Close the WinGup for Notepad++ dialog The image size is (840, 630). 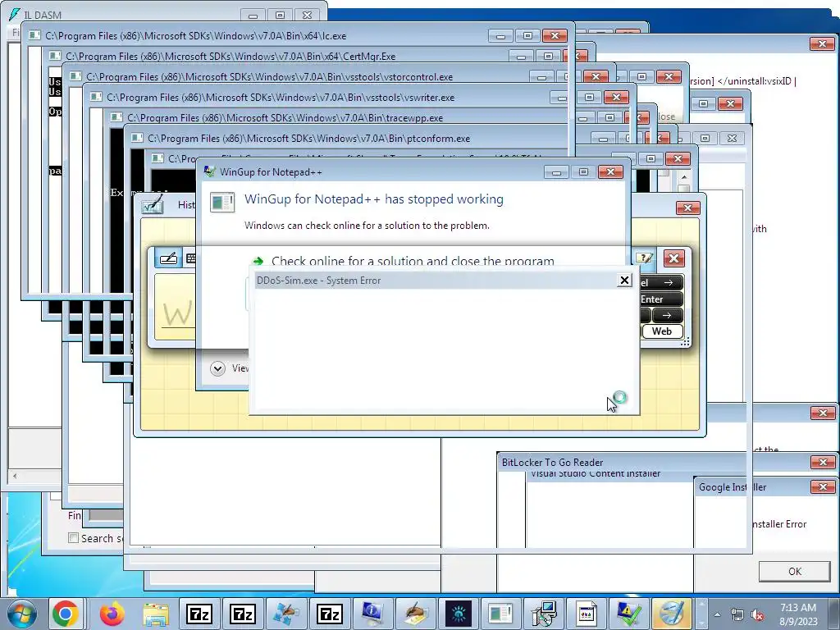pos(610,171)
